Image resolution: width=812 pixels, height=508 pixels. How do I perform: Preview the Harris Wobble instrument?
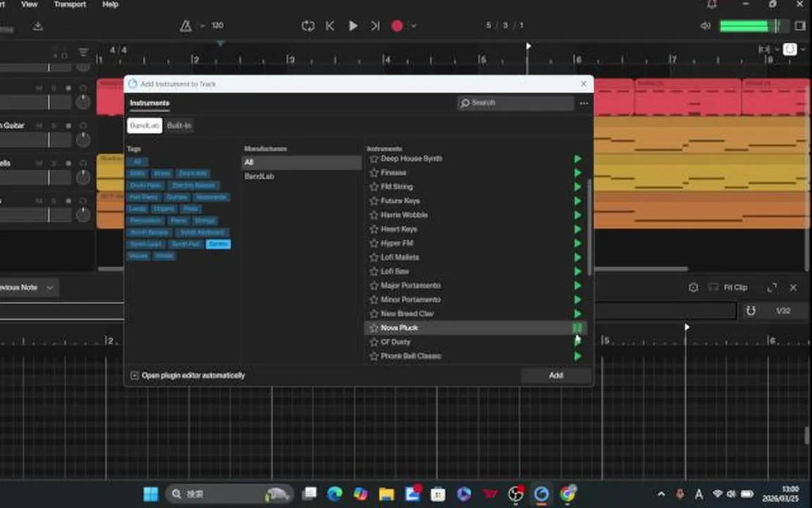pos(578,215)
